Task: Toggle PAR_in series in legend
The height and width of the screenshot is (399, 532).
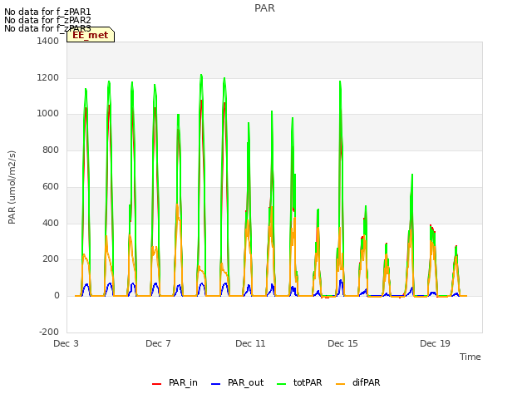Action: tap(175, 382)
